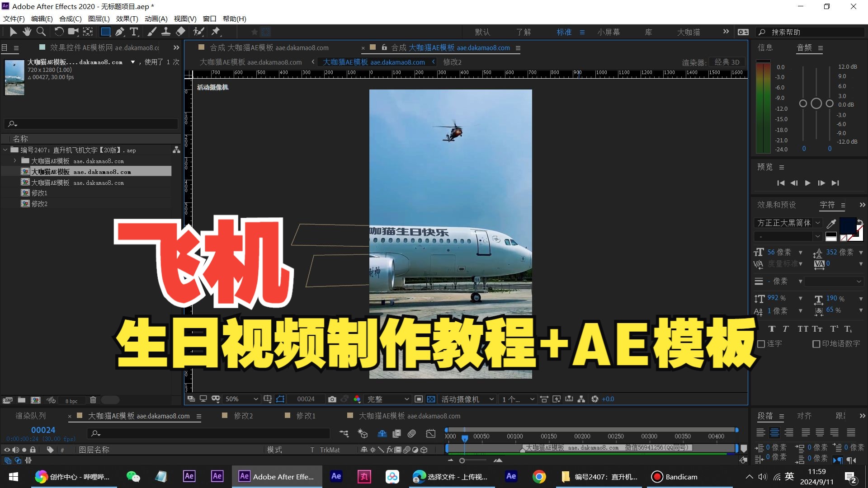
Task: Apply Faux Italic text style
Action: 786,329
